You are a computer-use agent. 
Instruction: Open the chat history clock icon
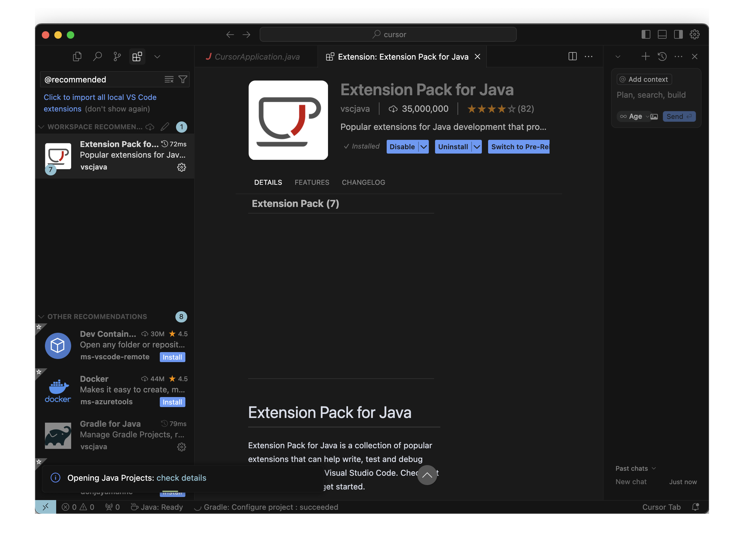pyautogui.click(x=662, y=56)
